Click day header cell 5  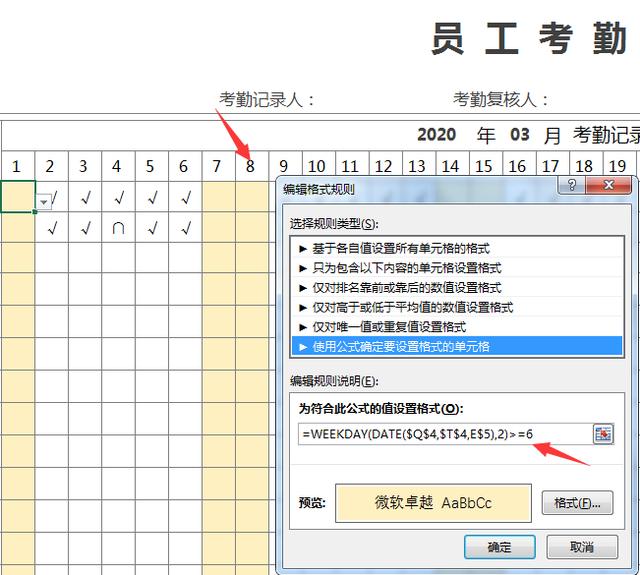150,167
